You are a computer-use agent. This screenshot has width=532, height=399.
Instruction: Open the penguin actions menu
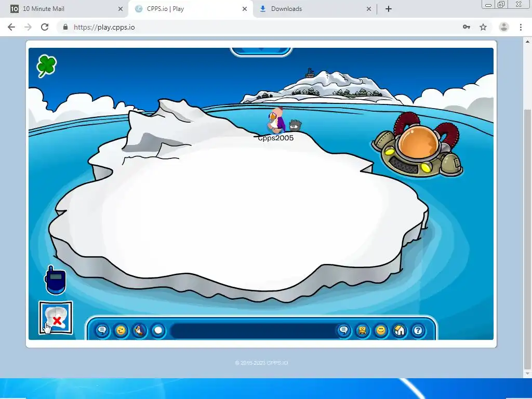pos(139,330)
